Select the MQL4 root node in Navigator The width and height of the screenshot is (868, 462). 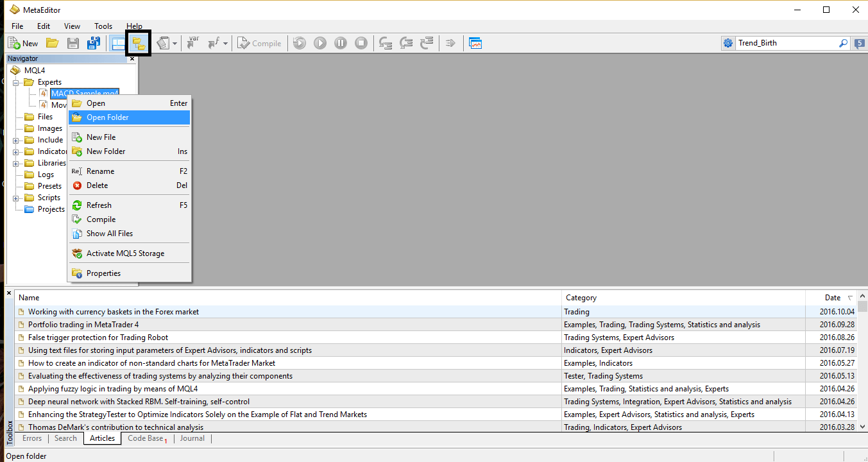coord(35,71)
